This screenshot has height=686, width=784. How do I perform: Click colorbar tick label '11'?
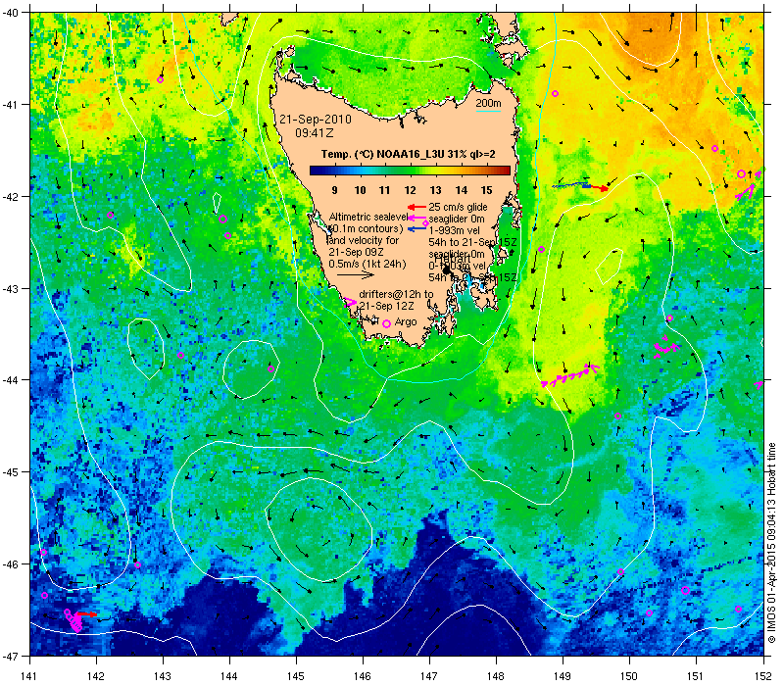click(384, 190)
